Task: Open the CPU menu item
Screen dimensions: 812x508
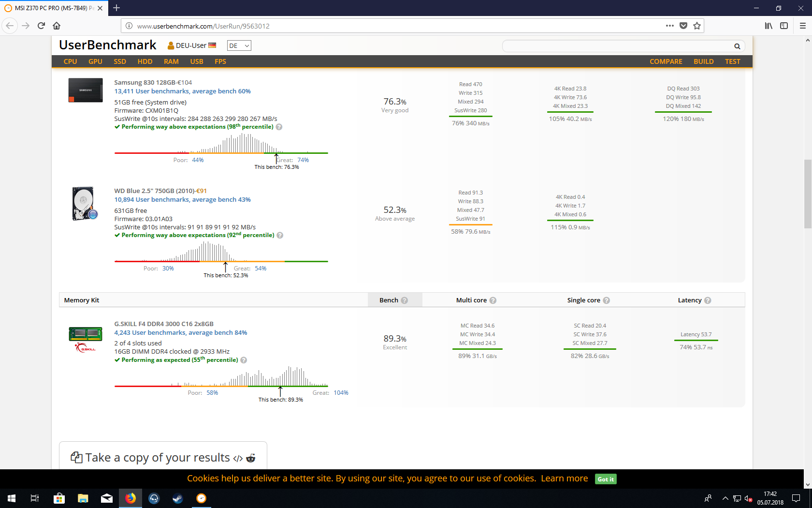Action: pos(70,61)
